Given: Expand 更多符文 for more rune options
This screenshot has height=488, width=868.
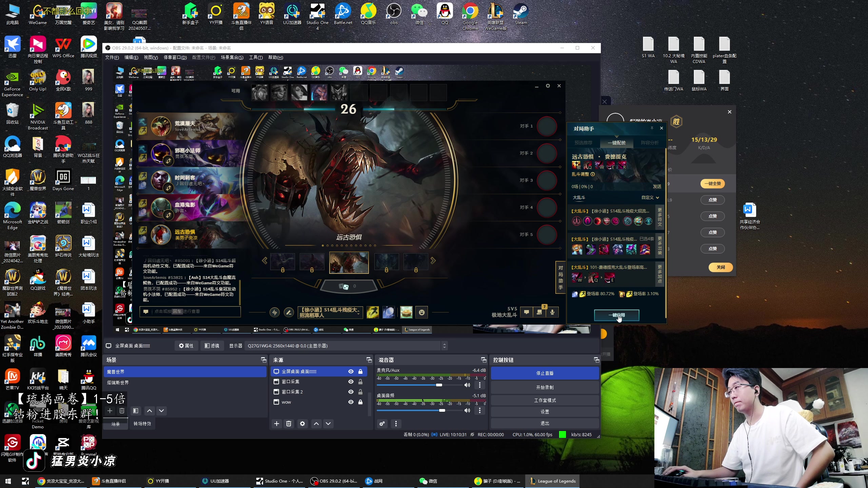Looking at the screenshot, I should coord(660,217).
